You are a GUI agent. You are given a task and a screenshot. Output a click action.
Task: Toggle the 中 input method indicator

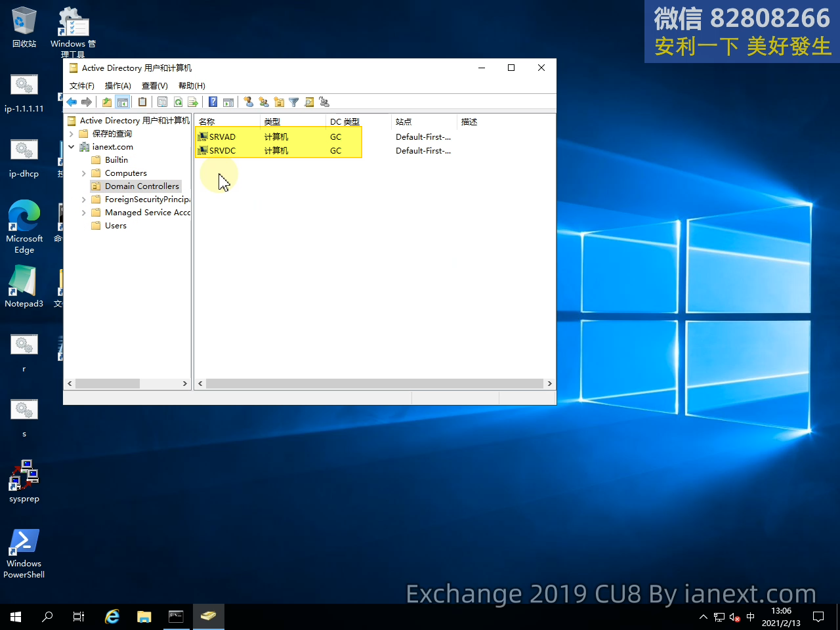751,617
